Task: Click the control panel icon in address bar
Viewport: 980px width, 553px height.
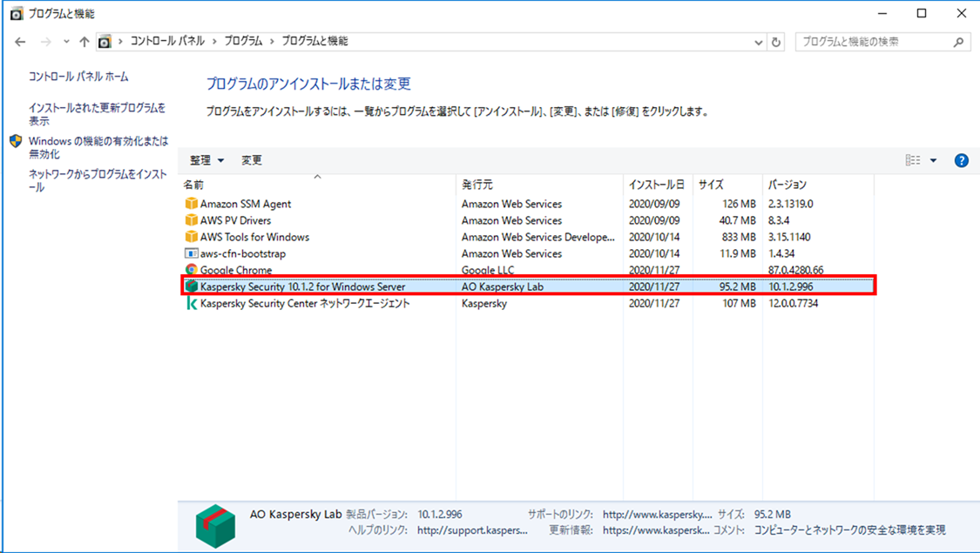Action: pos(105,42)
